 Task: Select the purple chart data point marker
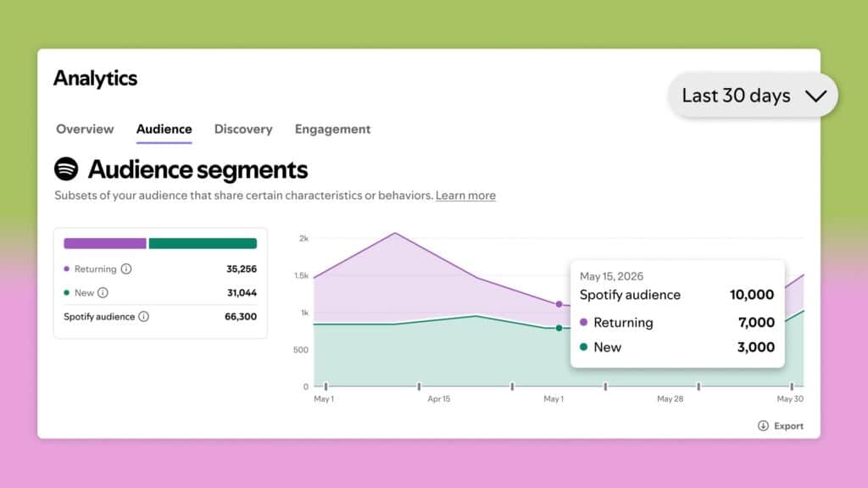[559, 304]
